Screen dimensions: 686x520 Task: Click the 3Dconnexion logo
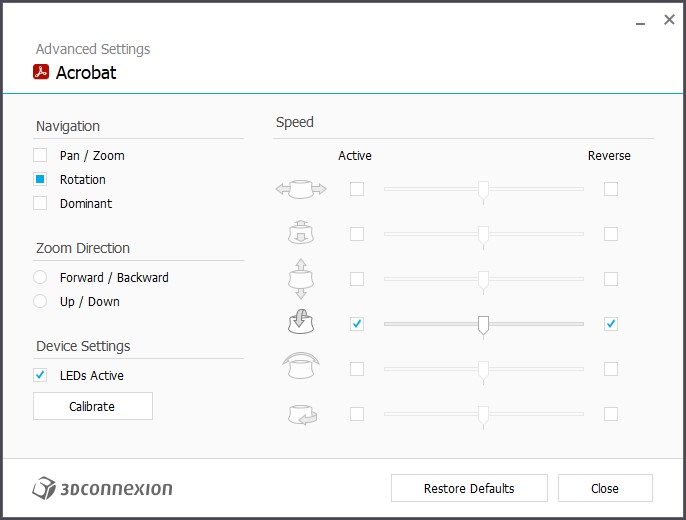coord(102,488)
